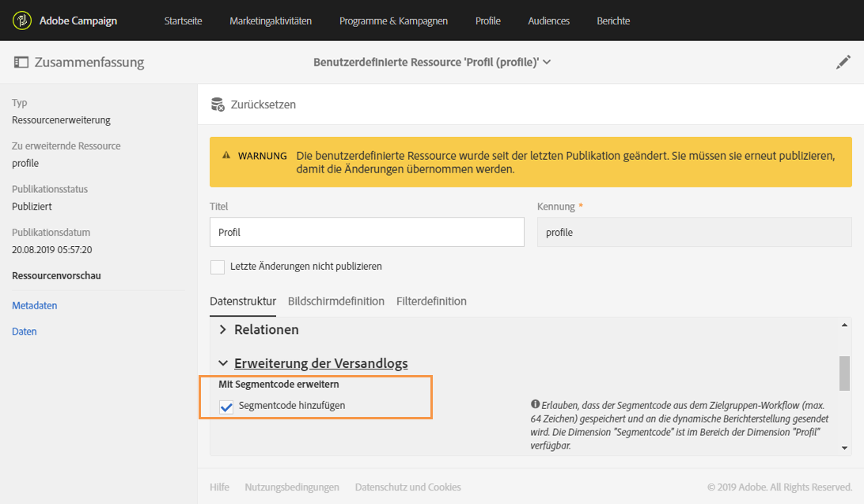Open Datenschutz und Cookies footer link

click(x=407, y=487)
